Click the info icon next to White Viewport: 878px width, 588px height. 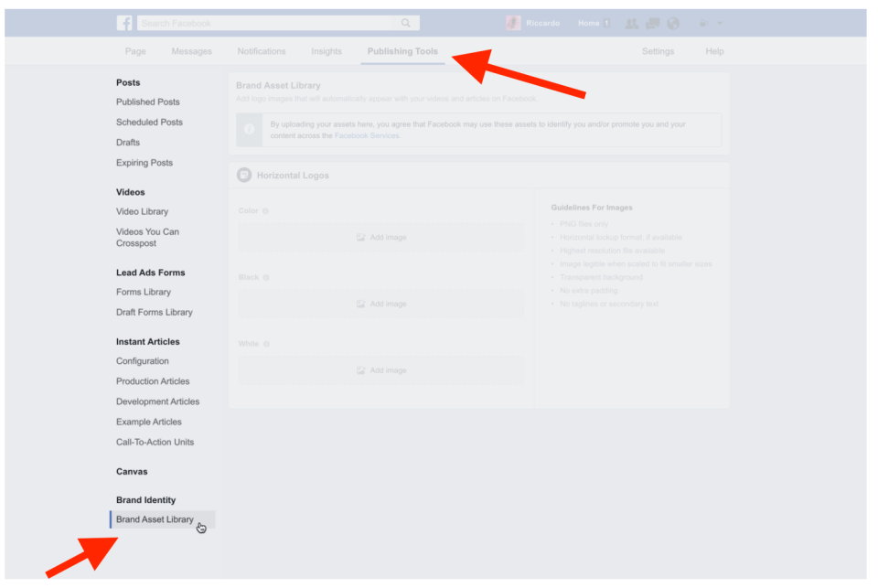267,344
